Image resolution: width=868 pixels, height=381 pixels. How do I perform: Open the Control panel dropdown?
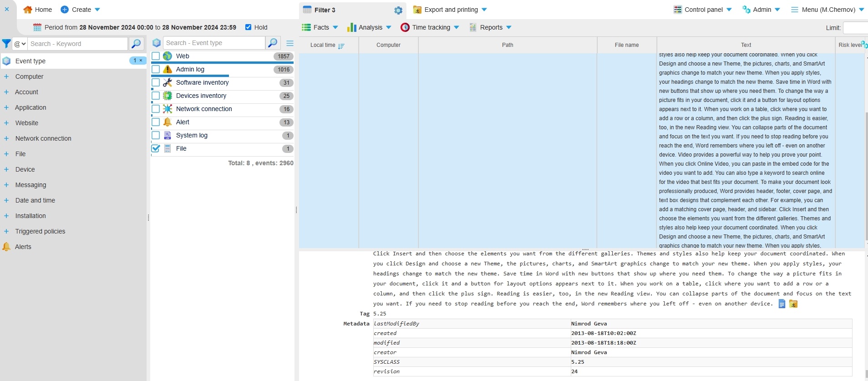tap(703, 10)
